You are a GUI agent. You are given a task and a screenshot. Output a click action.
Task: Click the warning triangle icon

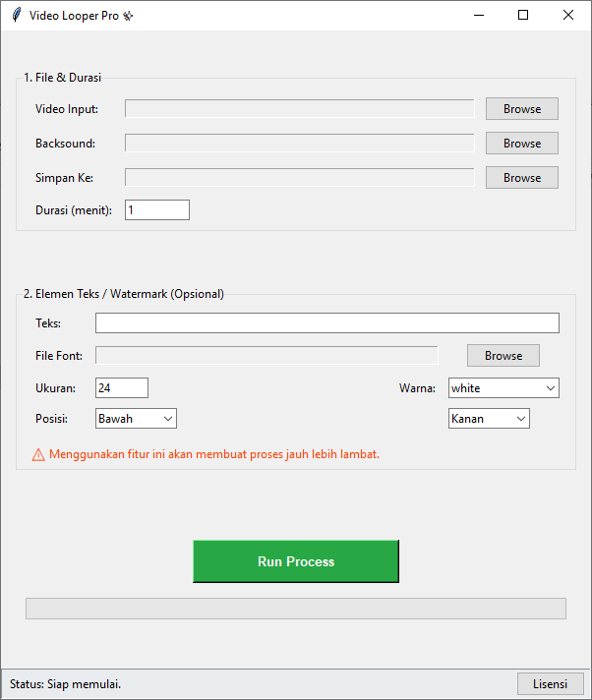[38, 454]
